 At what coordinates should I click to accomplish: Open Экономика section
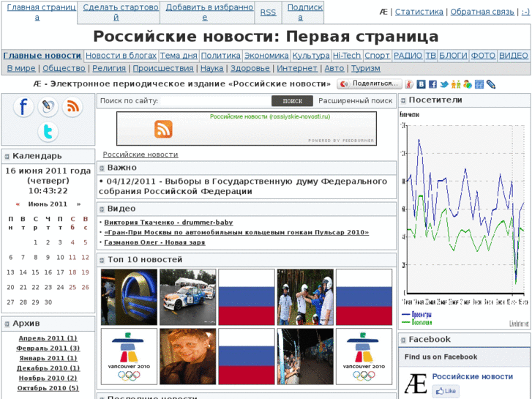(266, 56)
